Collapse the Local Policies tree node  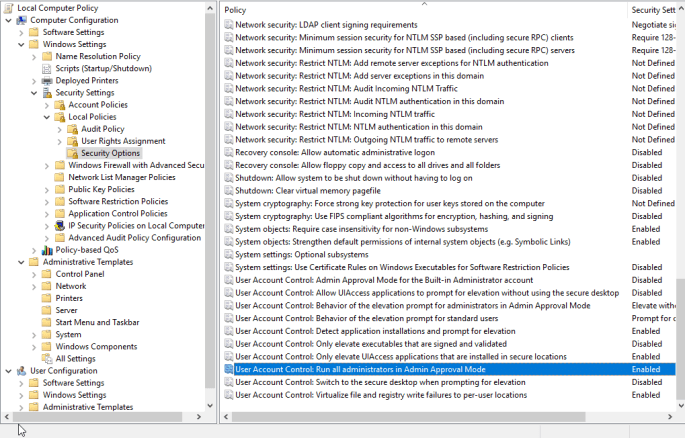point(47,117)
